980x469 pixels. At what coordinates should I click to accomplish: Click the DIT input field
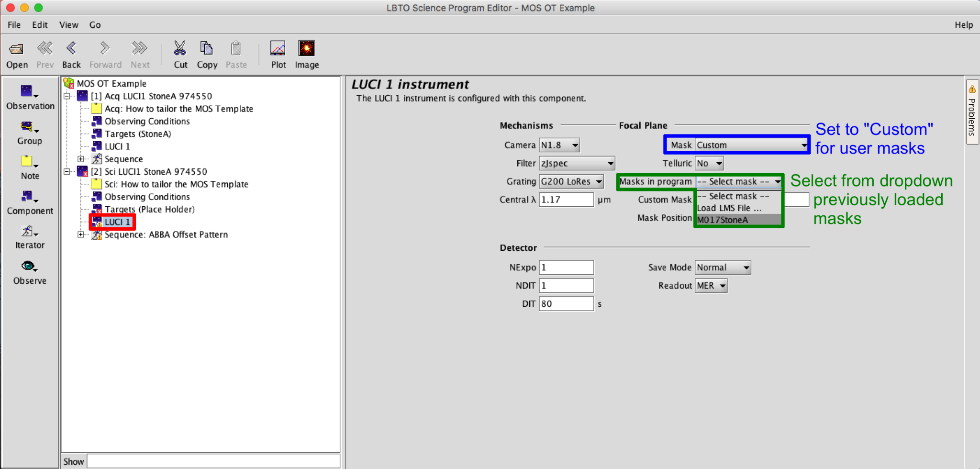tap(566, 304)
